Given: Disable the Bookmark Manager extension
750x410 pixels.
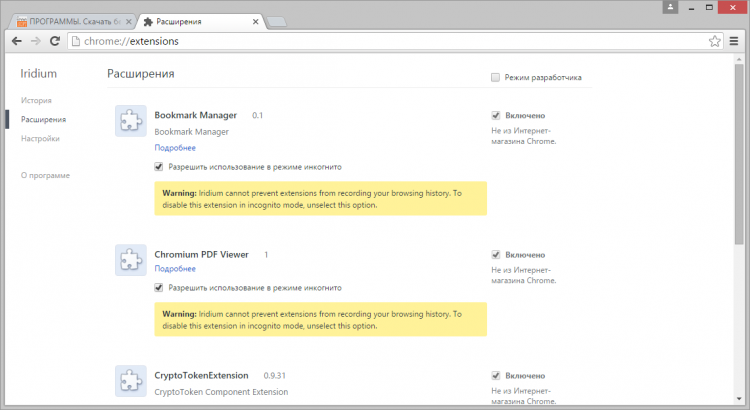Looking at the screenshot, I should coord(496,115).
